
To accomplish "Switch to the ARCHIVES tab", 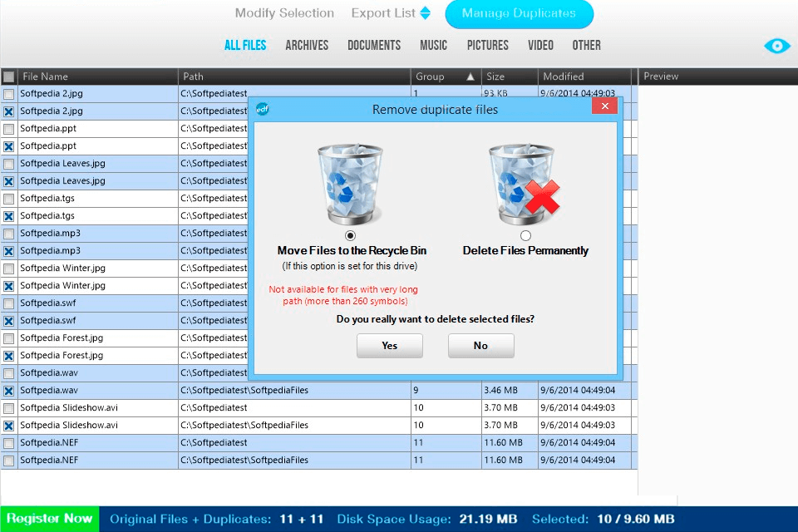I will point(307,46).
